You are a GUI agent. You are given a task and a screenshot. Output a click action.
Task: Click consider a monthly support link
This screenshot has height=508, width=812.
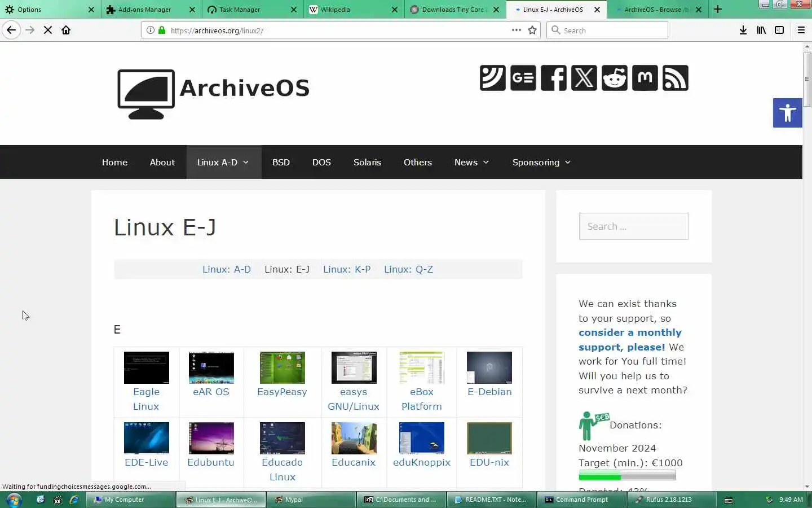630,340
